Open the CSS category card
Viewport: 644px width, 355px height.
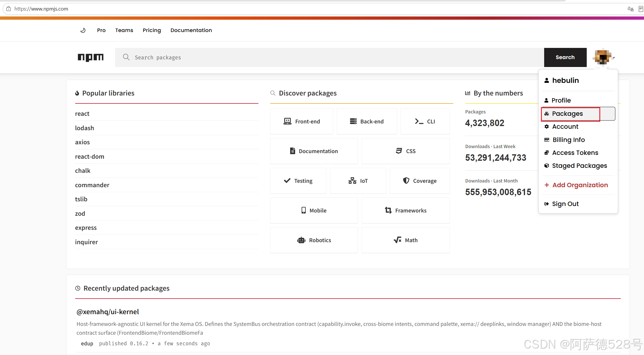[406, 151]
